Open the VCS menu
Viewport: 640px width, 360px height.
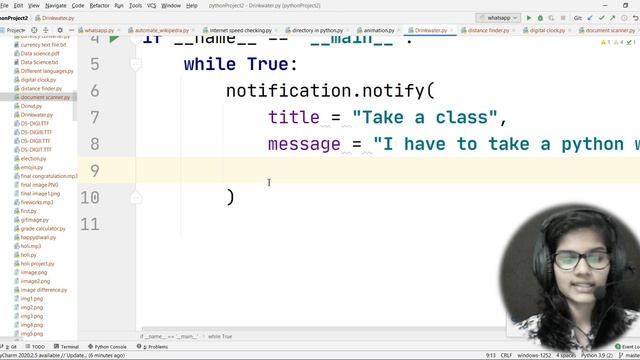coord(151,6)
